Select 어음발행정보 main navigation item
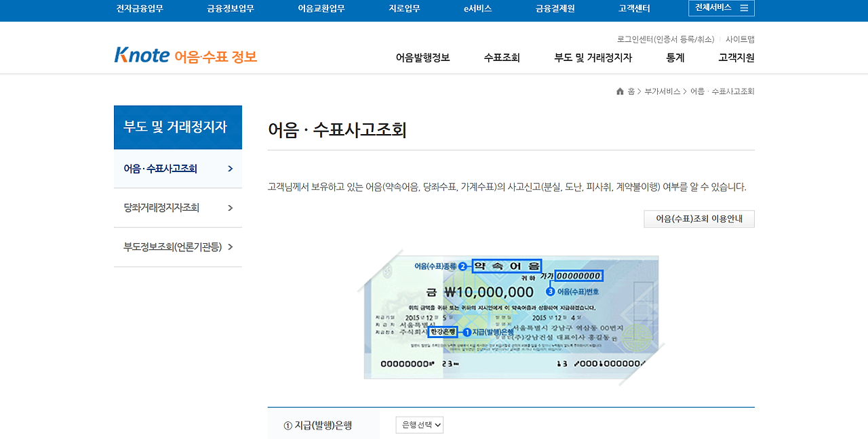This screenshot has height=439, width=868. [x=423, y=58]
